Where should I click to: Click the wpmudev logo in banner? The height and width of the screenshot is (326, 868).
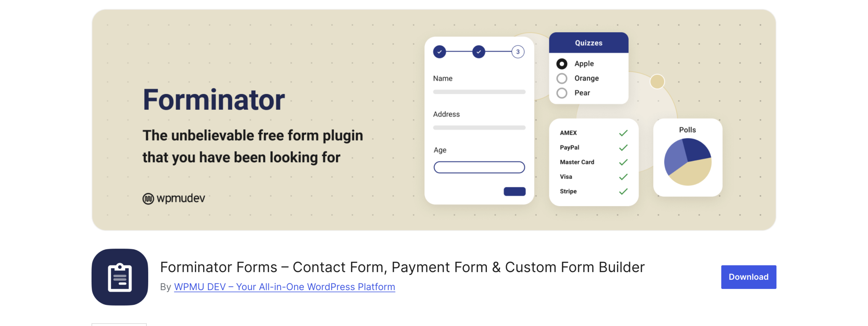174,198
